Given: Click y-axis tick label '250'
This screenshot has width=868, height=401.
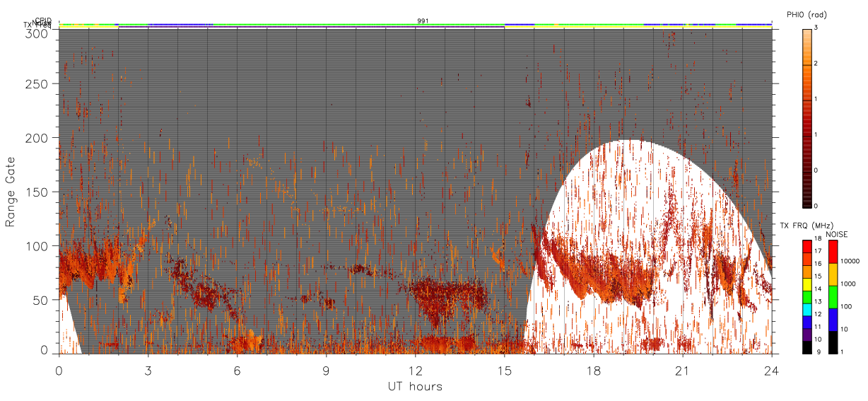Looking at the screenshot, I should pyautogui.click(x=37, y=83).
